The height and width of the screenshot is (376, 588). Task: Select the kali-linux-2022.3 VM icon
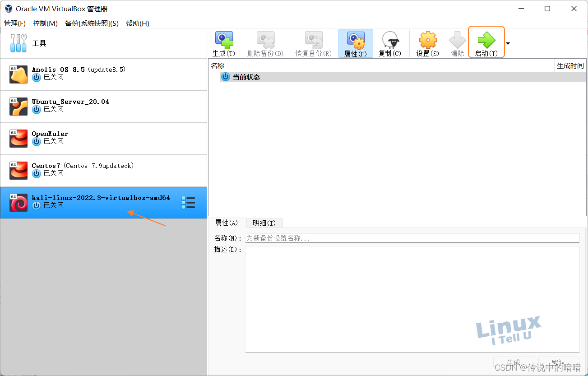click(x=19, y=203)
